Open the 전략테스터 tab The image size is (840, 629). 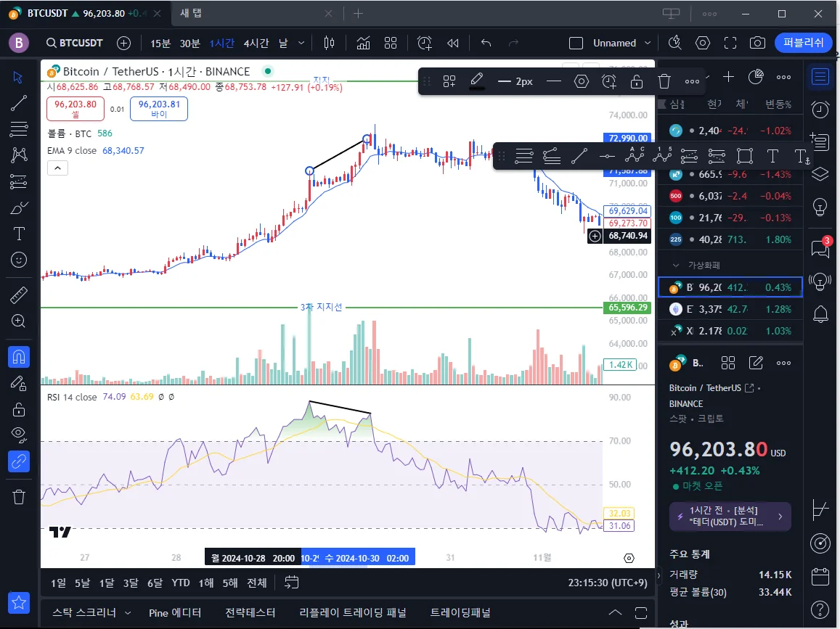pos(250,613)
